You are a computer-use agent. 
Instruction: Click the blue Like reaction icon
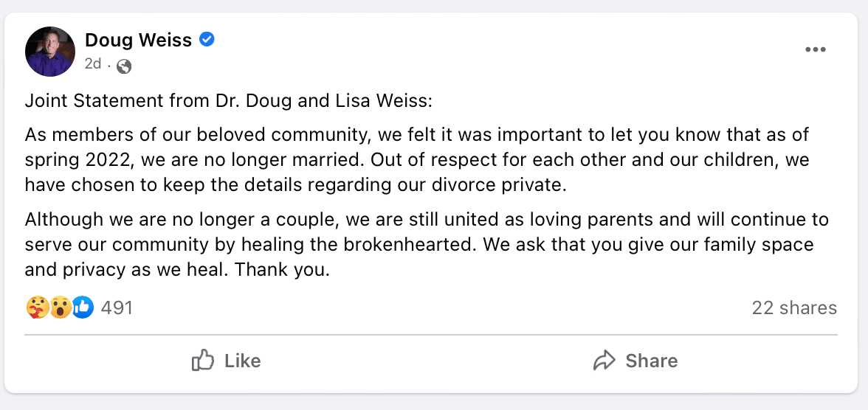point(83,307)
